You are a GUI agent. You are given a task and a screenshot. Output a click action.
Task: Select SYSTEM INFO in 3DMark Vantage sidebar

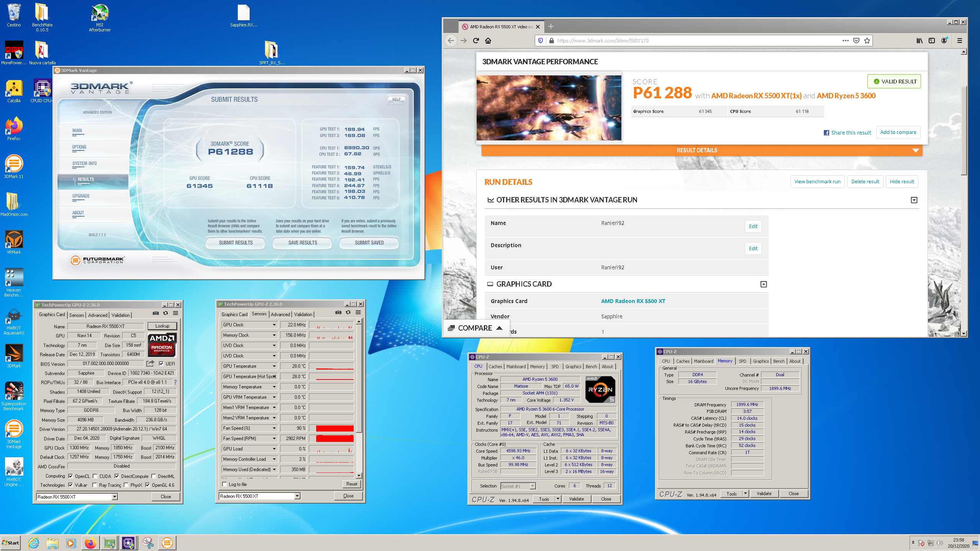click(x=84, y=163)
